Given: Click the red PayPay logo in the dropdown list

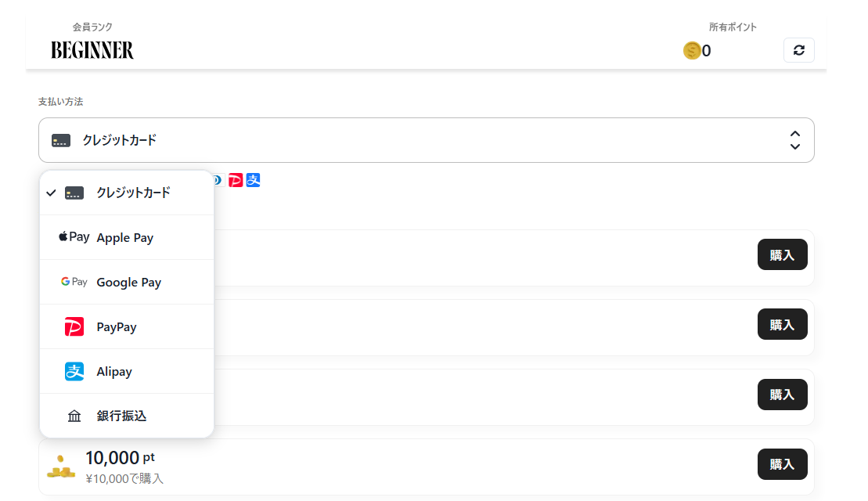Looking at the screenshot, I should pyautogui.click(x=74, y=327).
